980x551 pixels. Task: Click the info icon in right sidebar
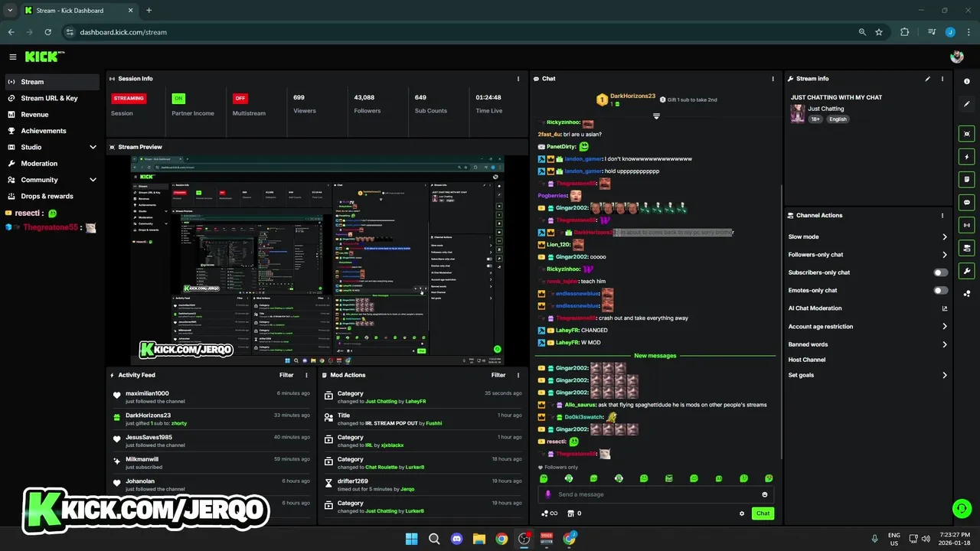(967, 81)
